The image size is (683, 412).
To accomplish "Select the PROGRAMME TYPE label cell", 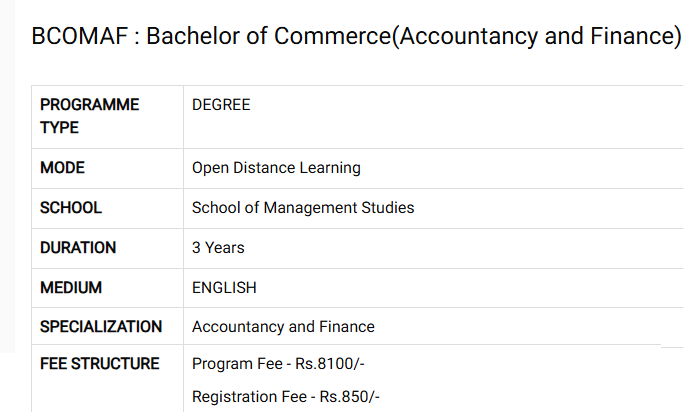I will pos(108,117).
